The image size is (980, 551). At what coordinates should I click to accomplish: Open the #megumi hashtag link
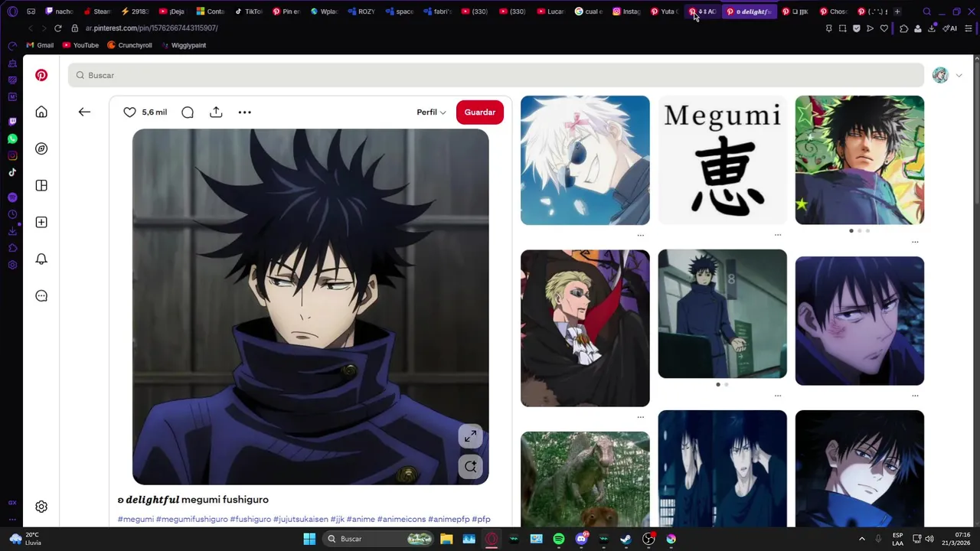(x=136, y=519)
